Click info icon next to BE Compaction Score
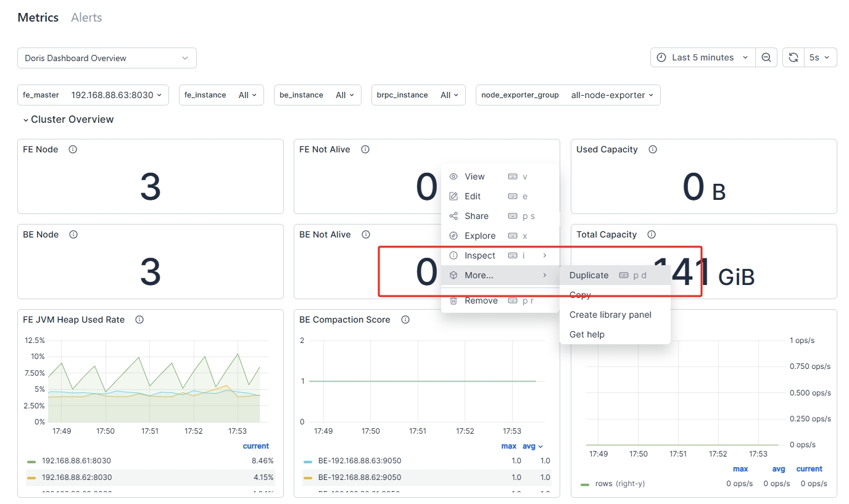849x504 pixels. point(405,320)
